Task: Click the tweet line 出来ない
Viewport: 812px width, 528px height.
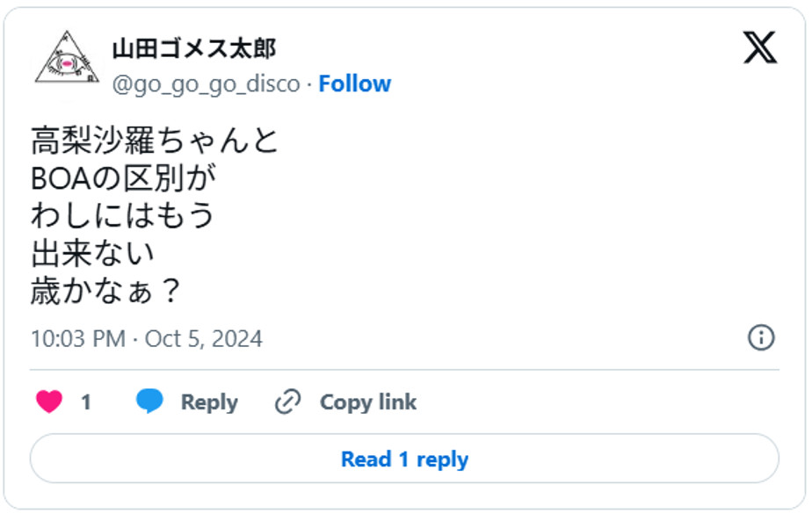Action: 93,254
